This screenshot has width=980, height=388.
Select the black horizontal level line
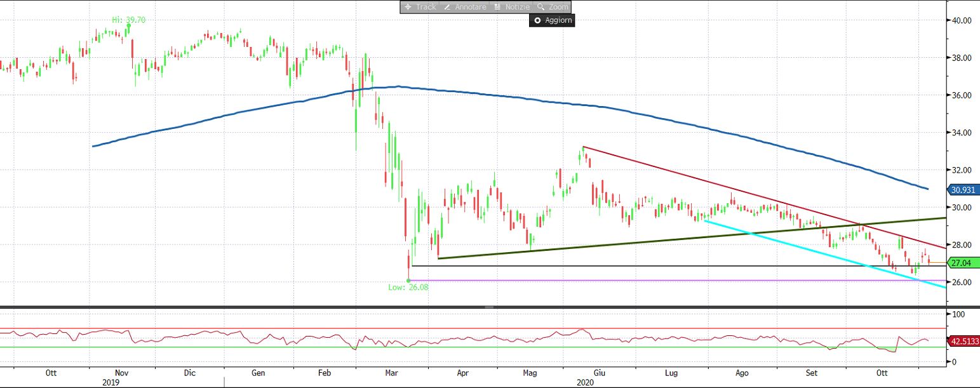(x=635, y=265)
